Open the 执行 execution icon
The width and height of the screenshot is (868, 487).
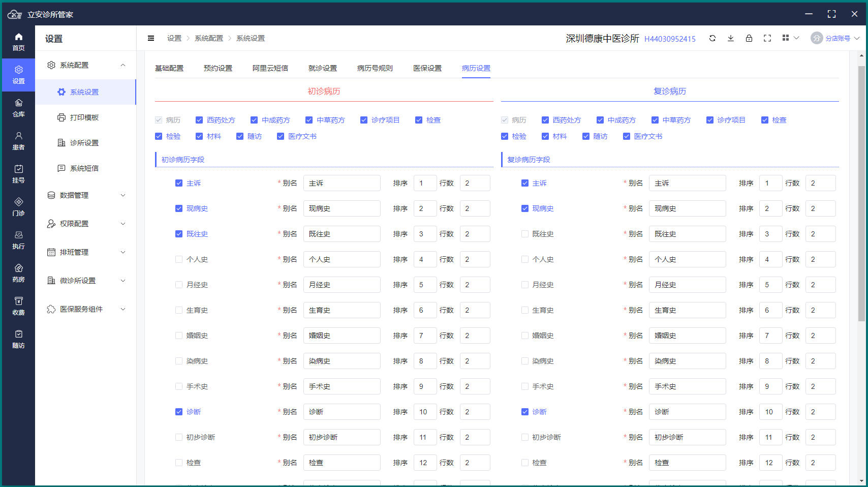click(x=18, y=235)
